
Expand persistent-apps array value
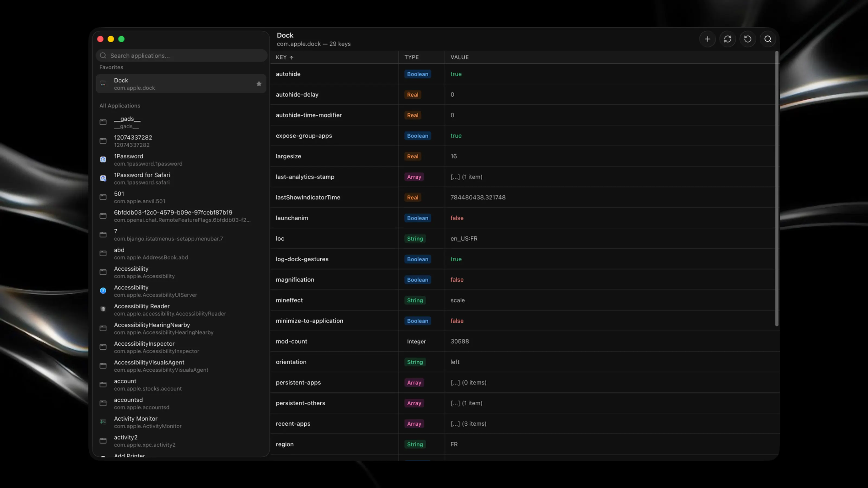(468, 383)
